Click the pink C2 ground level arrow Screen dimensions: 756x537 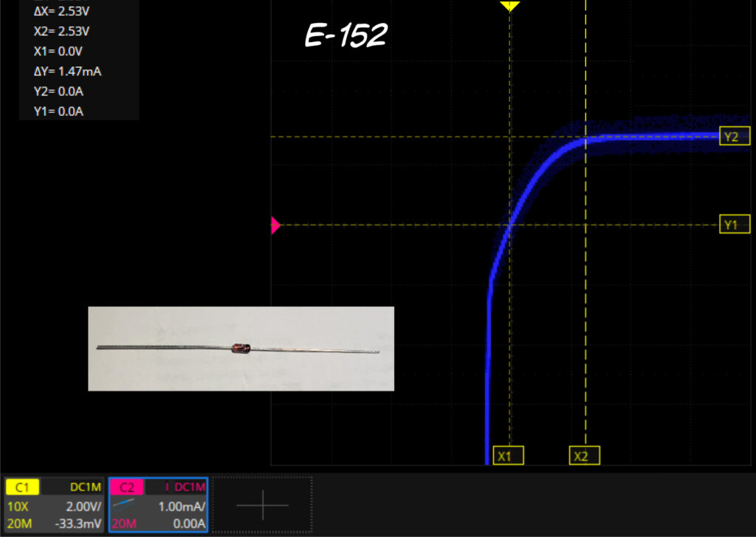[x=275, y=225]
